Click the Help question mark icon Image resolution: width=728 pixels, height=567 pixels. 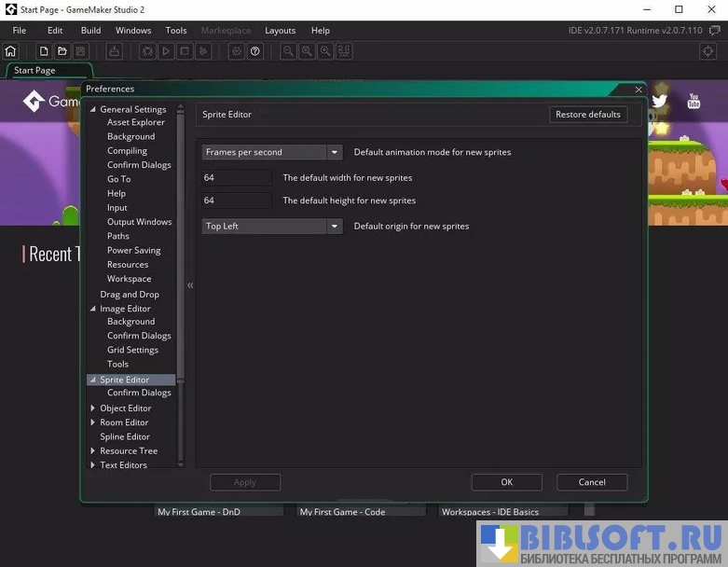point(255,51)
